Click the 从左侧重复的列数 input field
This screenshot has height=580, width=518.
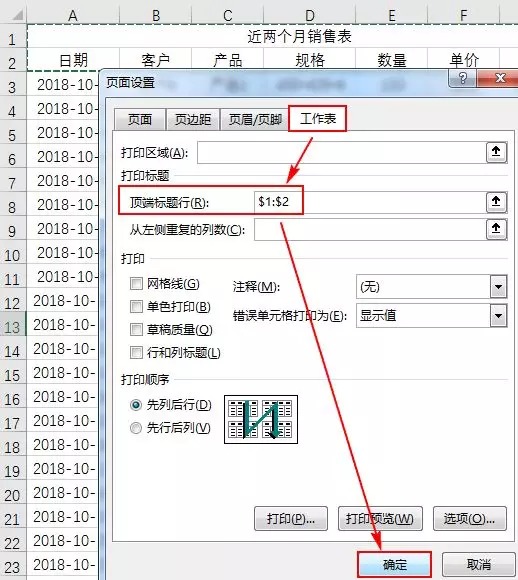(370, 230)
